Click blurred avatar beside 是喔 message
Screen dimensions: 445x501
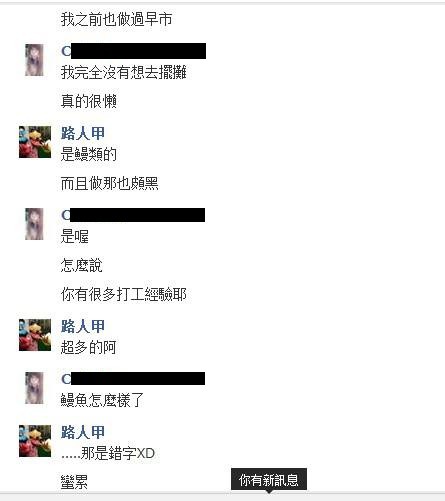(x=34, y=224)
